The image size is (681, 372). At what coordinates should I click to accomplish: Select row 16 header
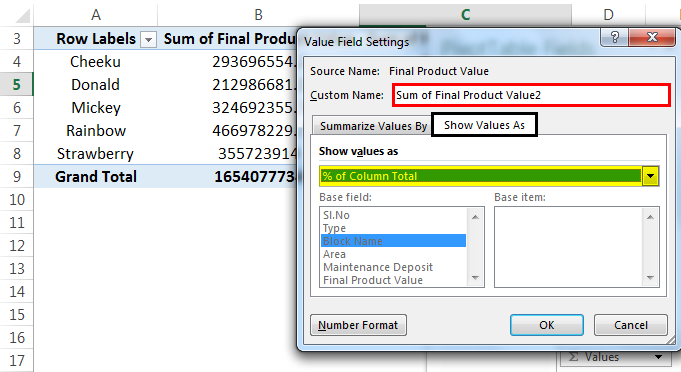tap(17, 337)
